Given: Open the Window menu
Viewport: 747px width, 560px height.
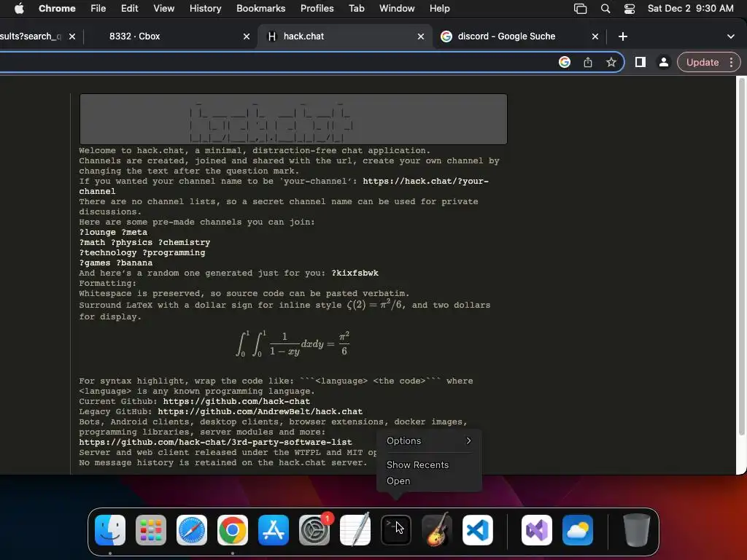Looking at the screenshot, I should (x=397, y=9).
